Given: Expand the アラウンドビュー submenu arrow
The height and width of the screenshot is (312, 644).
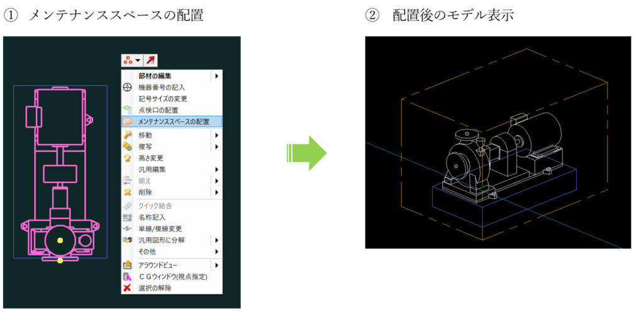Looking at the screenshot, I should pos(216,265).
